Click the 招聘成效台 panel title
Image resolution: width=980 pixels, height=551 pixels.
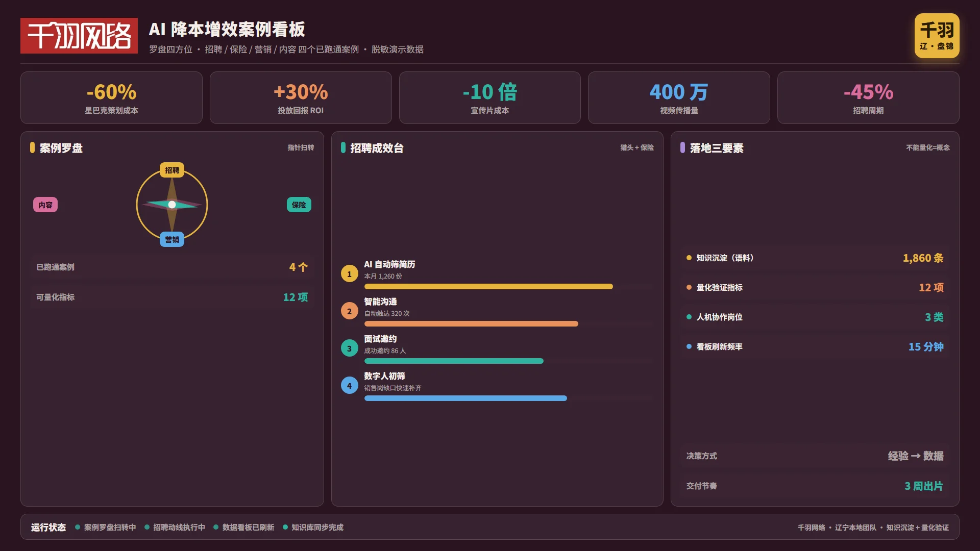(377, 148)
